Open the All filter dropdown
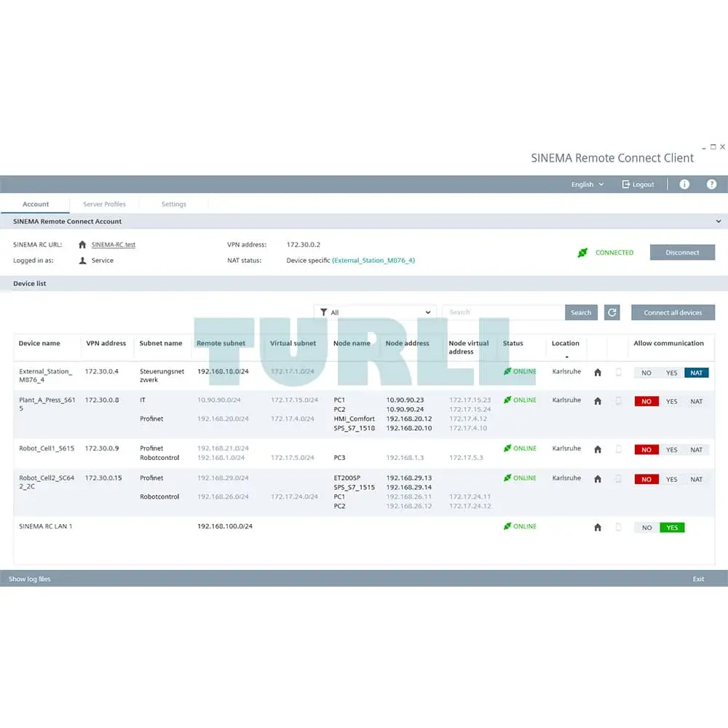Screen dimensions: 728x728 375,312
